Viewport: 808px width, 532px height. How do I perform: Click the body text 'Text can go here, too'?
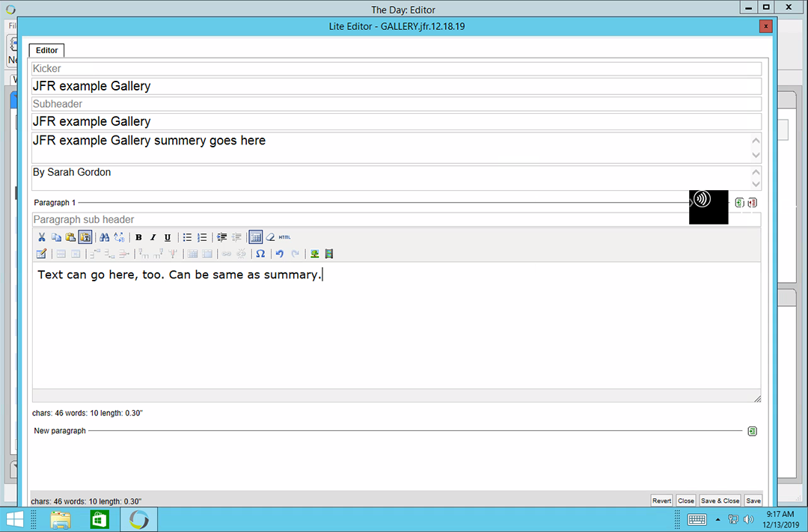pyautogui.click(x=100, y=275)
